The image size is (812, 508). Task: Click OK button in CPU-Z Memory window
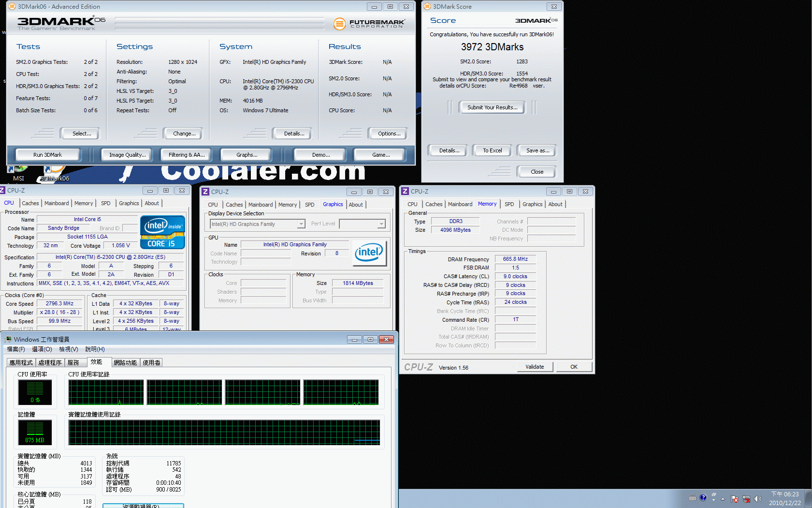[x=574, y=367]
